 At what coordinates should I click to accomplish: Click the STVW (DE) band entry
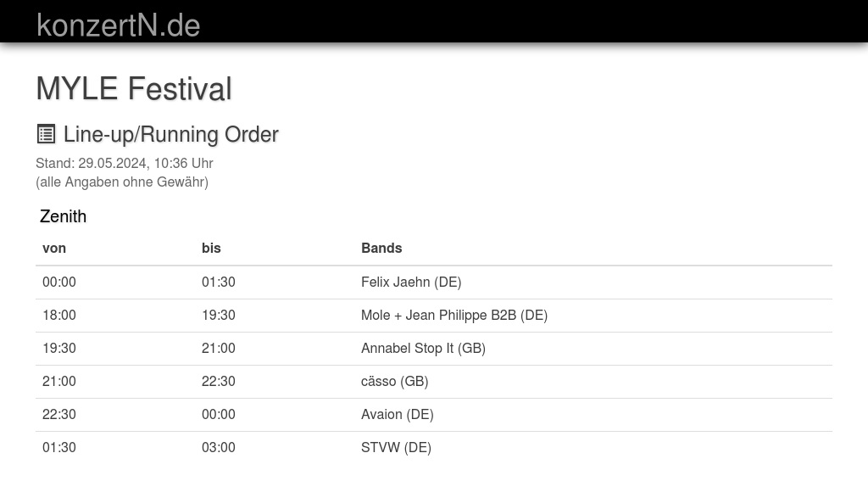click(x=396, y=447)
